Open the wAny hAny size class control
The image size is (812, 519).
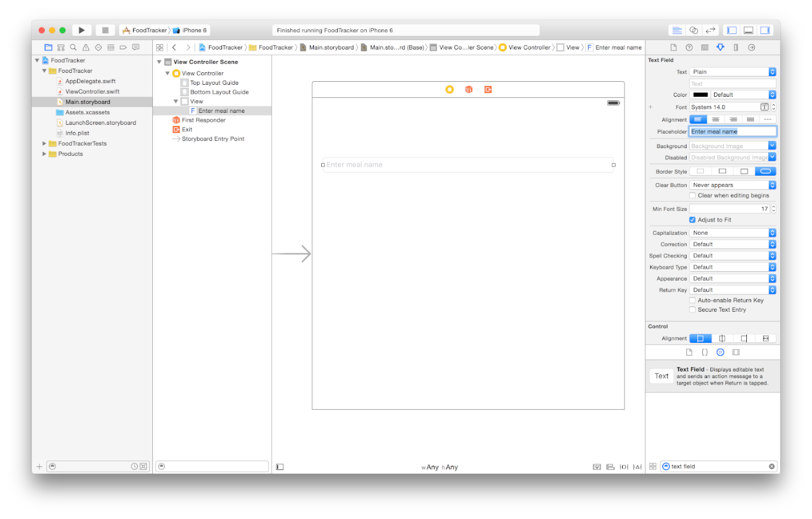[x=439, y=467]
